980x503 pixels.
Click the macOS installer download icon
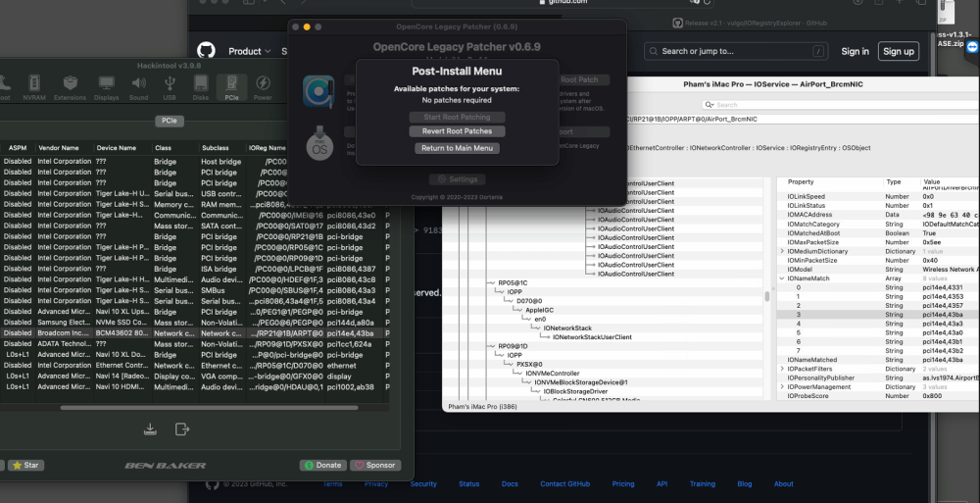318,143
